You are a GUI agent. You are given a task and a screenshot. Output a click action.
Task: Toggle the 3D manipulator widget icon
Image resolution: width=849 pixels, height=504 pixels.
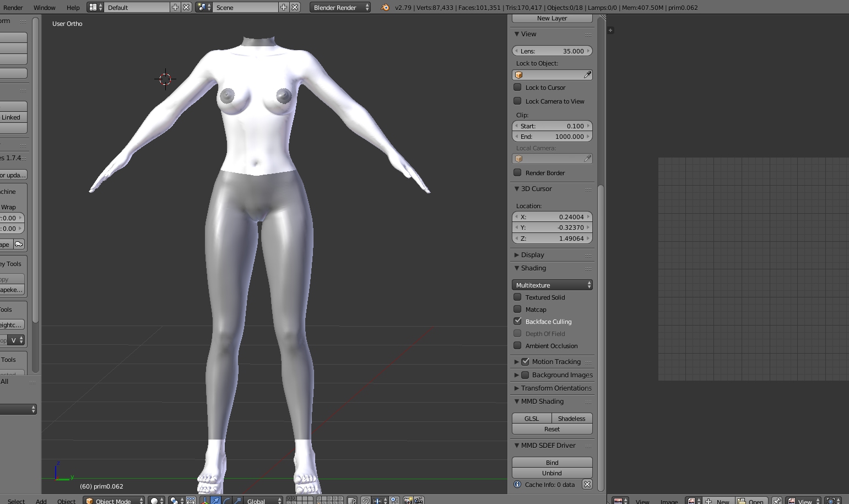204,501
